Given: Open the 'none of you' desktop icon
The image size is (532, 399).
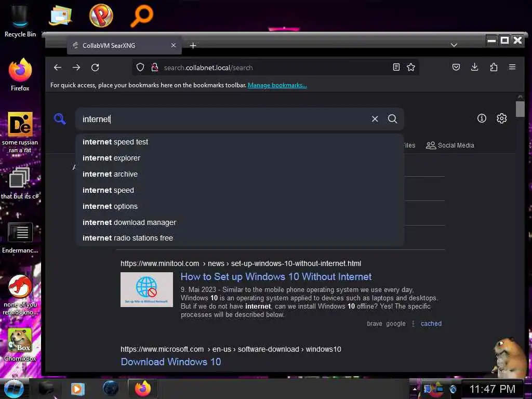Looking at the screenshot, I should coord(20,295).
